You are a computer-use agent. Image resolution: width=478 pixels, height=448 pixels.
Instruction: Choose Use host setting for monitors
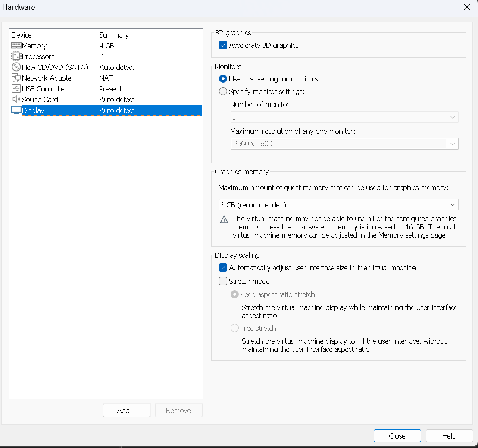click(223, 79)
